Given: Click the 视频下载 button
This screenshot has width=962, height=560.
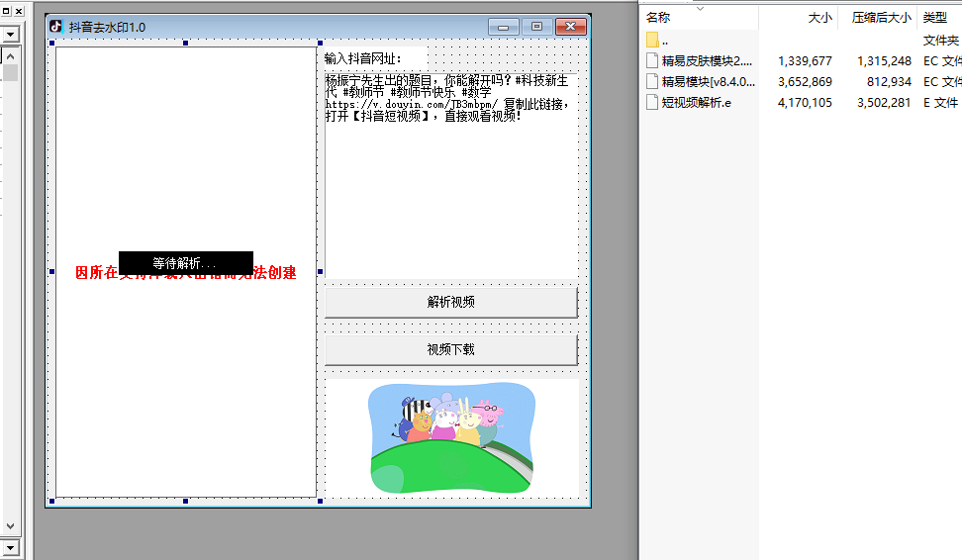Looking at the screenshot, I should click(x=450, y=349).
